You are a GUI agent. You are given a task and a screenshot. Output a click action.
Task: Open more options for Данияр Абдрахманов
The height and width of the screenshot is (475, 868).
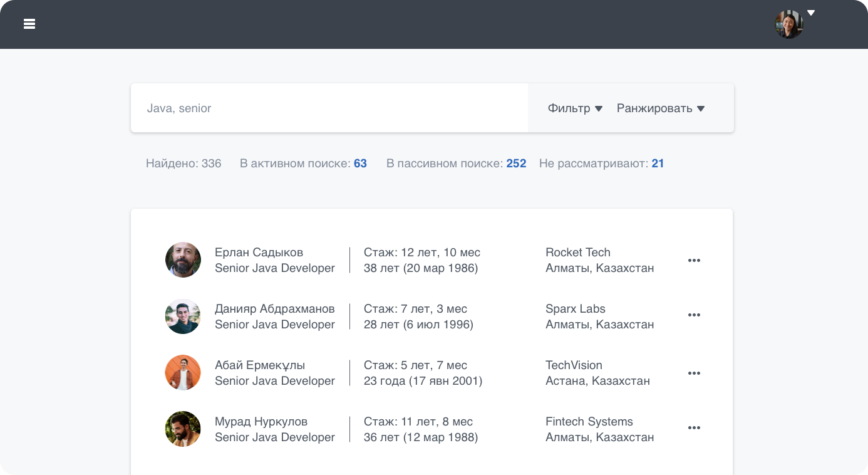[694, 315]
